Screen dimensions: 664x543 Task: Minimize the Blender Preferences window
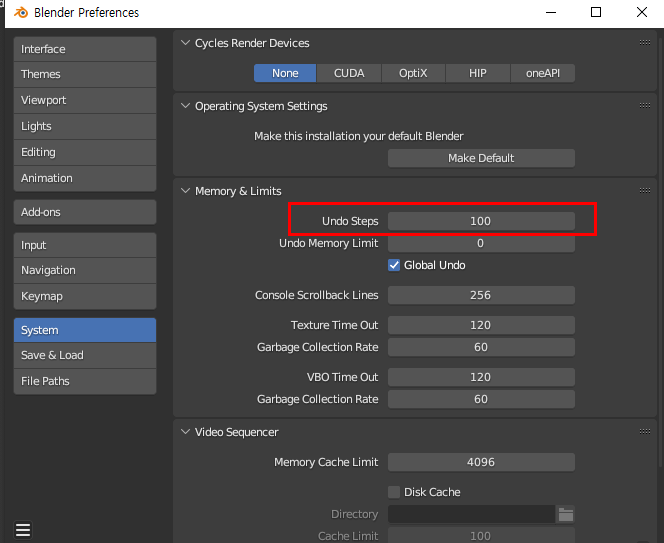click(551, 13)
